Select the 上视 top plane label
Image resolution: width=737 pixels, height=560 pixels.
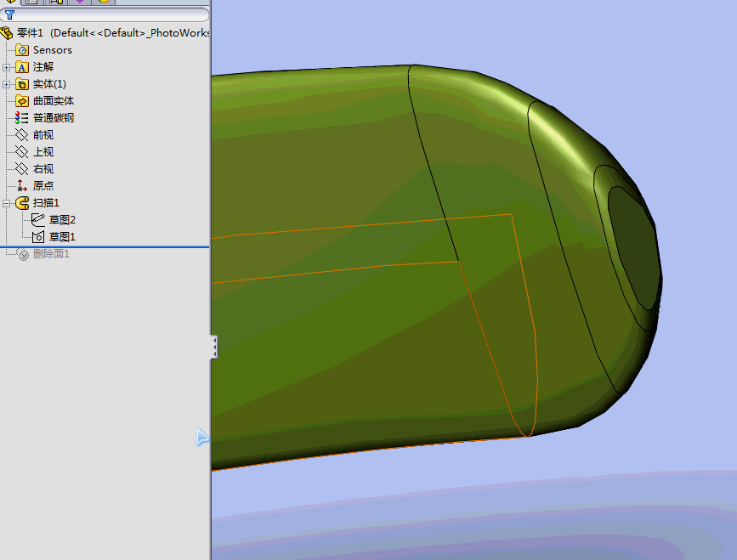(x=43, y=152)
